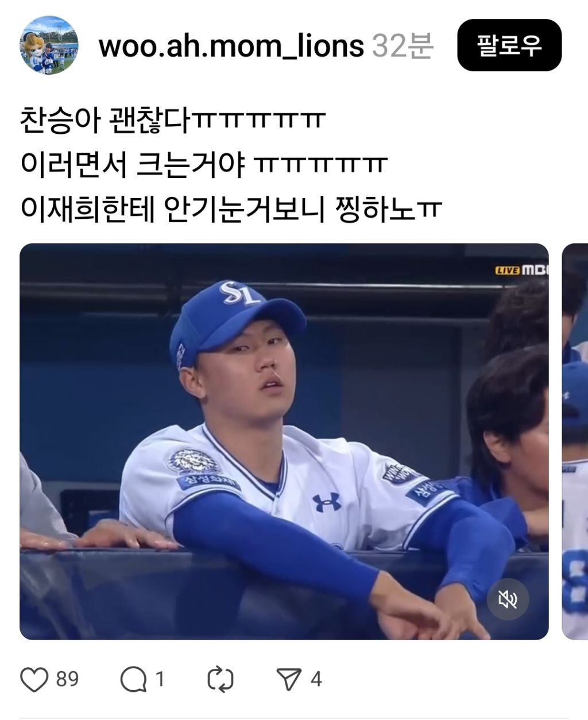Tap the post text line 이러면서 크는거야
The height and width of the screenshot is (720, 588).
coord(204,164)
